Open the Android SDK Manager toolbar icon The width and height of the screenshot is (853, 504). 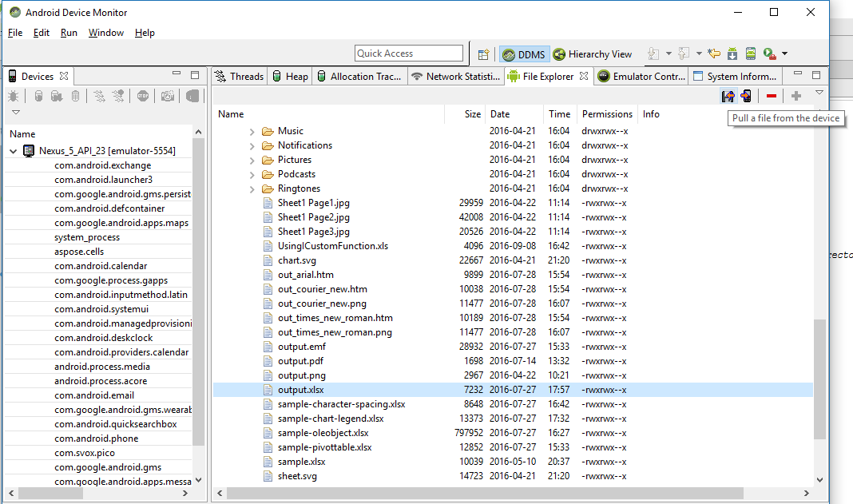tap(732, 54)
